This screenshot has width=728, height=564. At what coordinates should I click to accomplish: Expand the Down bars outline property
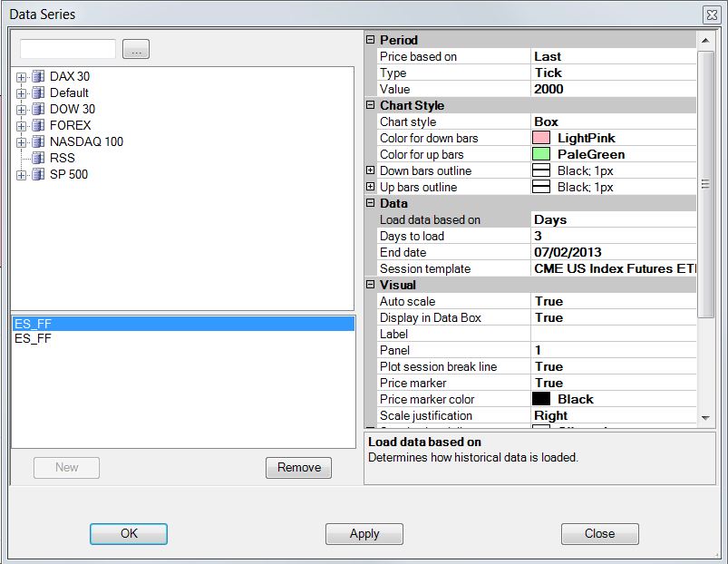tap(370, 170)
